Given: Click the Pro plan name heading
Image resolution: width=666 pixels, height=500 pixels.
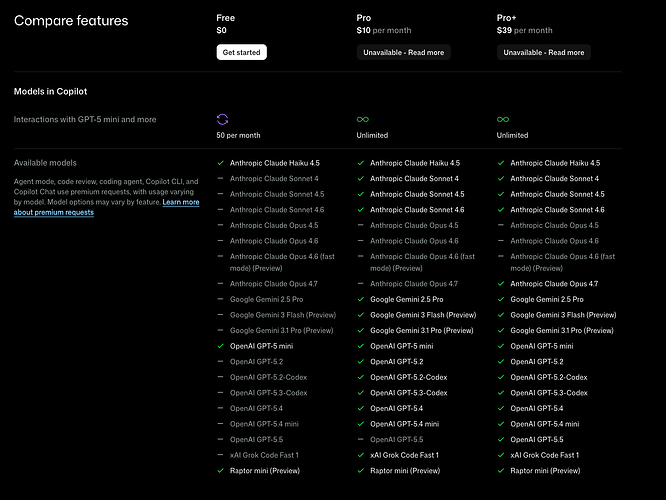Looking at the screenshot, I should [x=364, y=18].
